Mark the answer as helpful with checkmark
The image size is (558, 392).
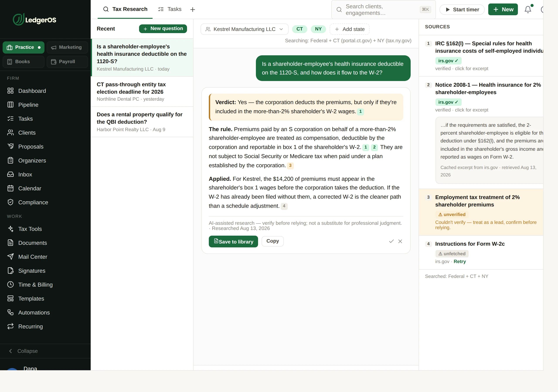tap(391, 241)
